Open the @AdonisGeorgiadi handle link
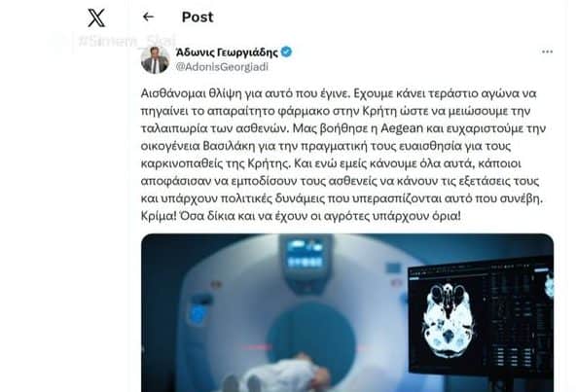This screenshot has width=576, height=392. [222, 67]
